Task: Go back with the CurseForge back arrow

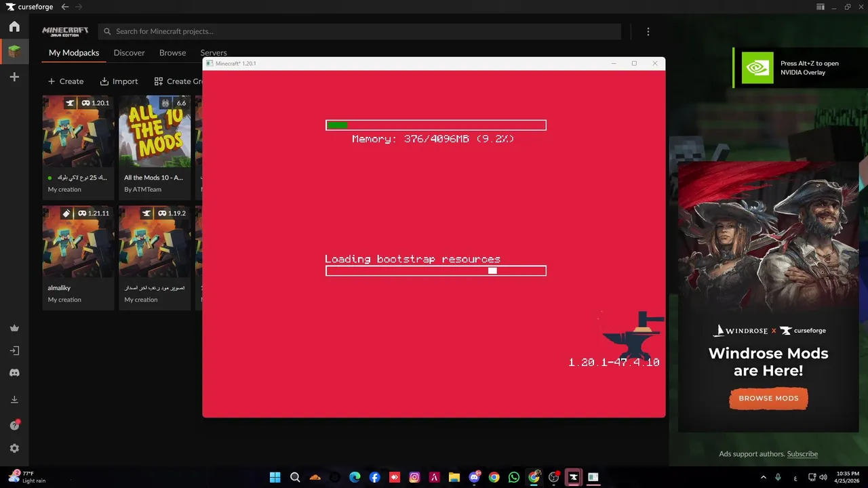Action: click(x=65, y=7)
